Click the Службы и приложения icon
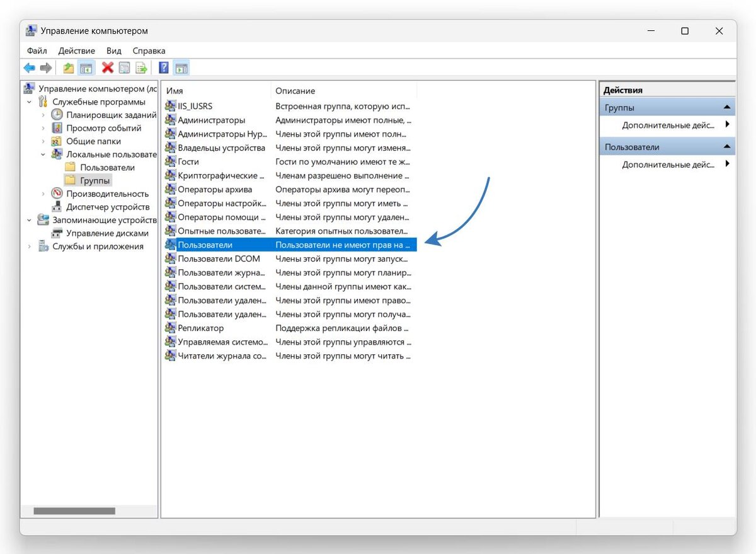Viewport: 756px width, 554px height. [43, 246]
